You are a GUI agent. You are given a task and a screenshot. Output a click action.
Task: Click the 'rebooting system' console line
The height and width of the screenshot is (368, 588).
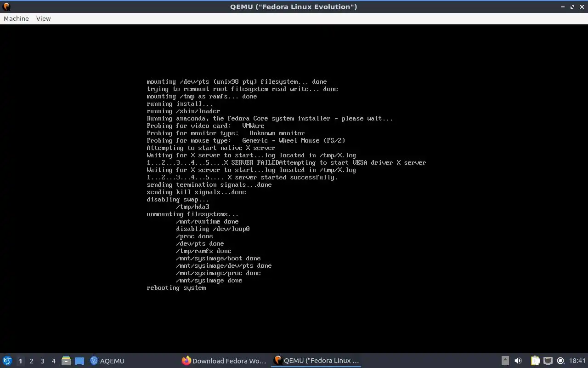[176, 287]
